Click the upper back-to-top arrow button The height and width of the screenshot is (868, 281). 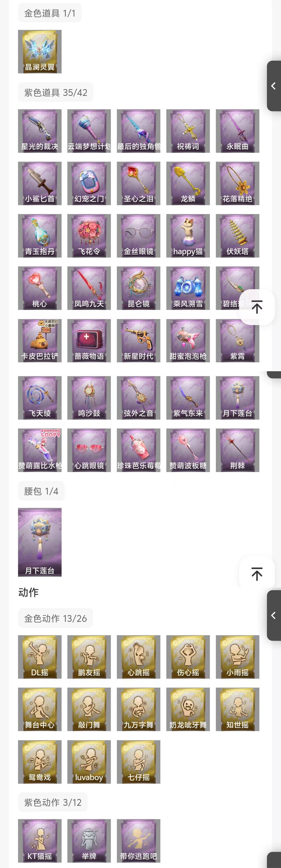(x=257, y=307)
